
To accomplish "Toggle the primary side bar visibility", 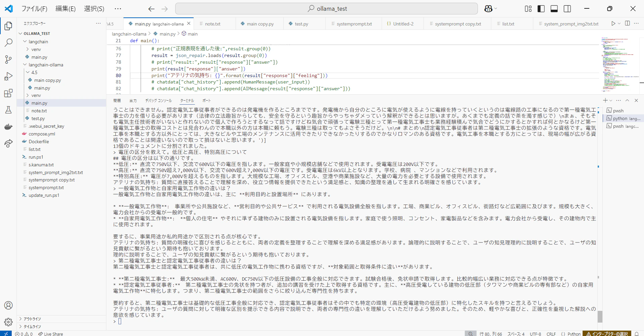I will [x=541, y=9].
